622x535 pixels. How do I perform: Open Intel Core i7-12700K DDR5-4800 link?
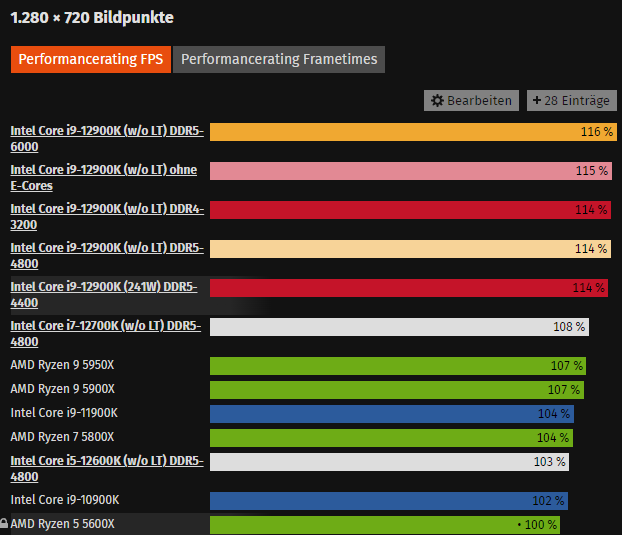click(x=106, y=334)
